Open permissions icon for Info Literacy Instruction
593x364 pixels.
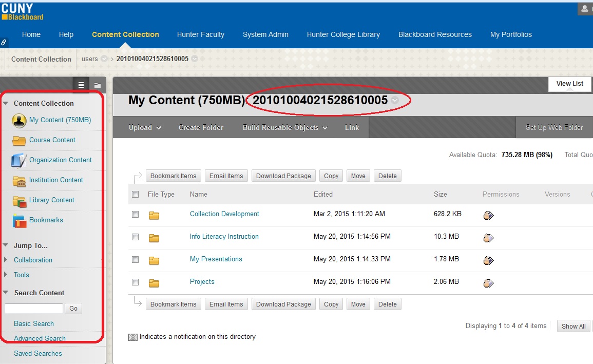(489, 238)
